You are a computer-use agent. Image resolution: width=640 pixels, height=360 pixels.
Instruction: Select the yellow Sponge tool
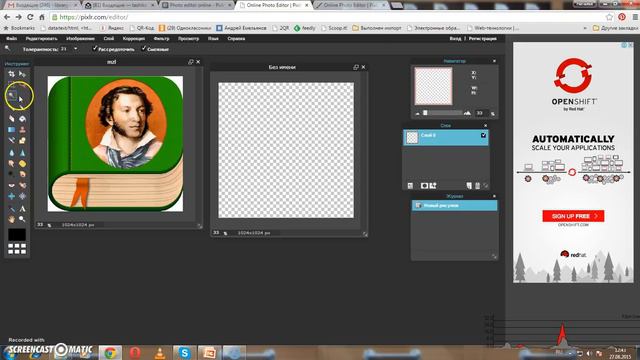pyautogui.click(x=22, y=163)
